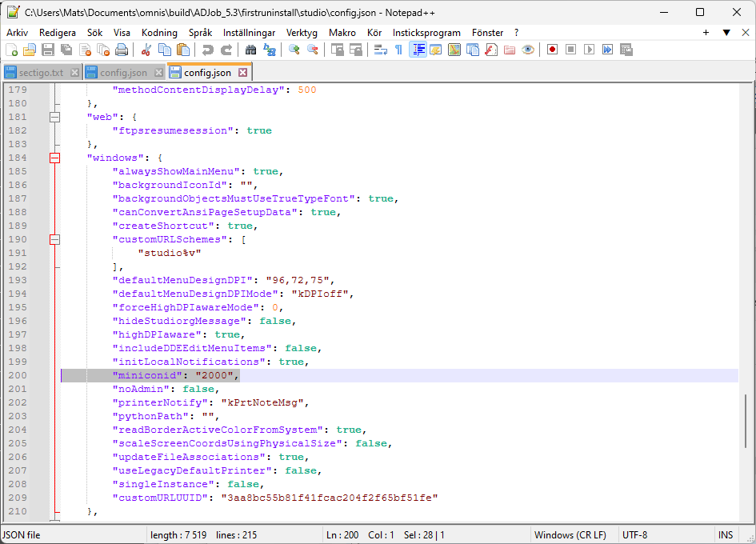Screen dimensions: 756x544
Task: Open the Arkiv menu
Action: [18, 33]
